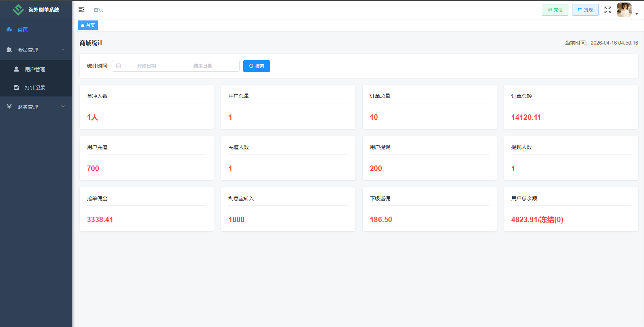Collapse the 会员管理 submenu chevron

coord(63,50)
